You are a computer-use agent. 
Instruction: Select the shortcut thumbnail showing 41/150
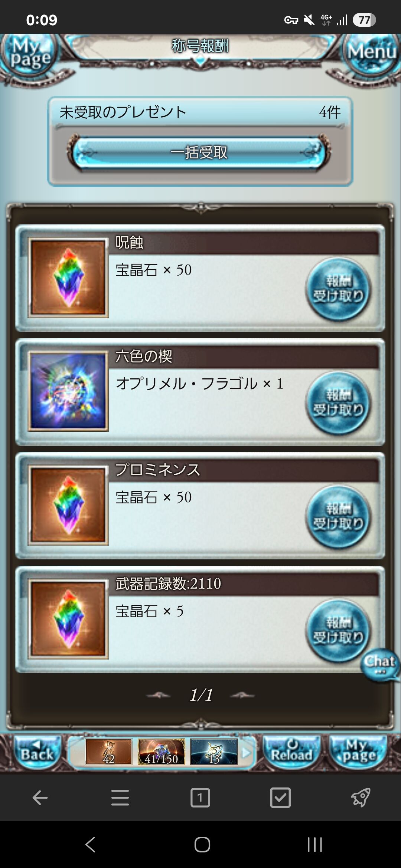pos(162,752)
